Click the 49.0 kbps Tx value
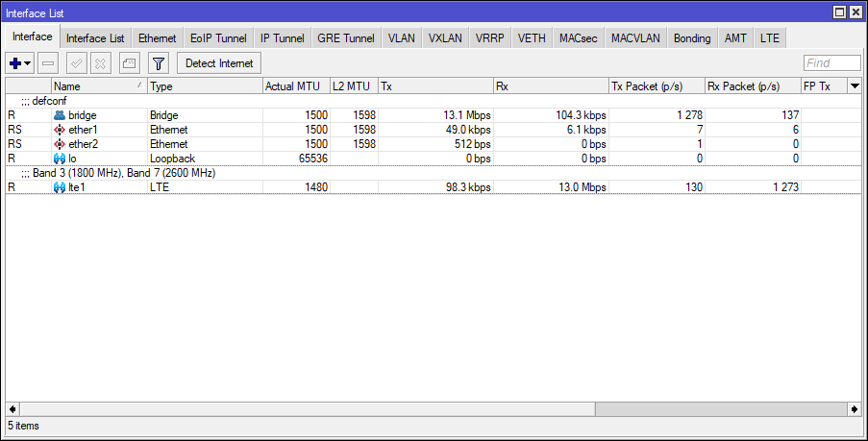 click(x=468, y=130)
